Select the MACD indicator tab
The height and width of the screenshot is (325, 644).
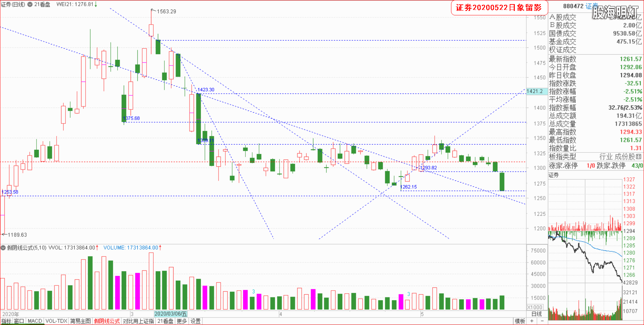click(35, 321)
